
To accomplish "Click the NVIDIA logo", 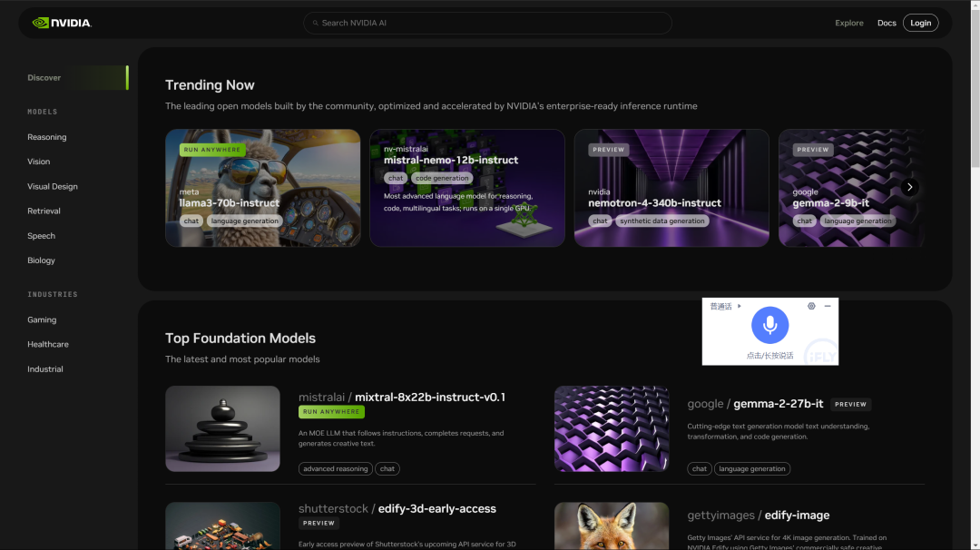I will coord(62,23).
